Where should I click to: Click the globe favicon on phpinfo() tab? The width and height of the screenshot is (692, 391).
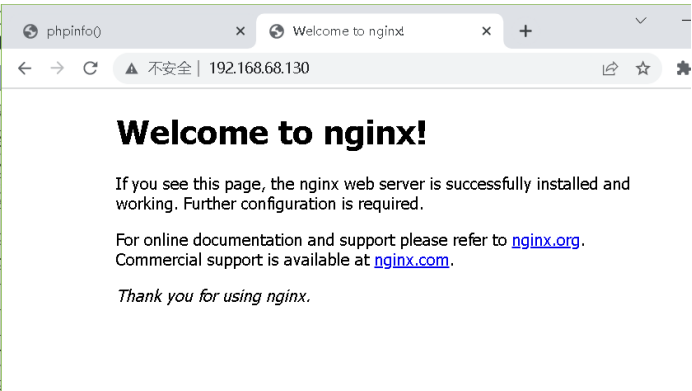[x=30, y=31]
